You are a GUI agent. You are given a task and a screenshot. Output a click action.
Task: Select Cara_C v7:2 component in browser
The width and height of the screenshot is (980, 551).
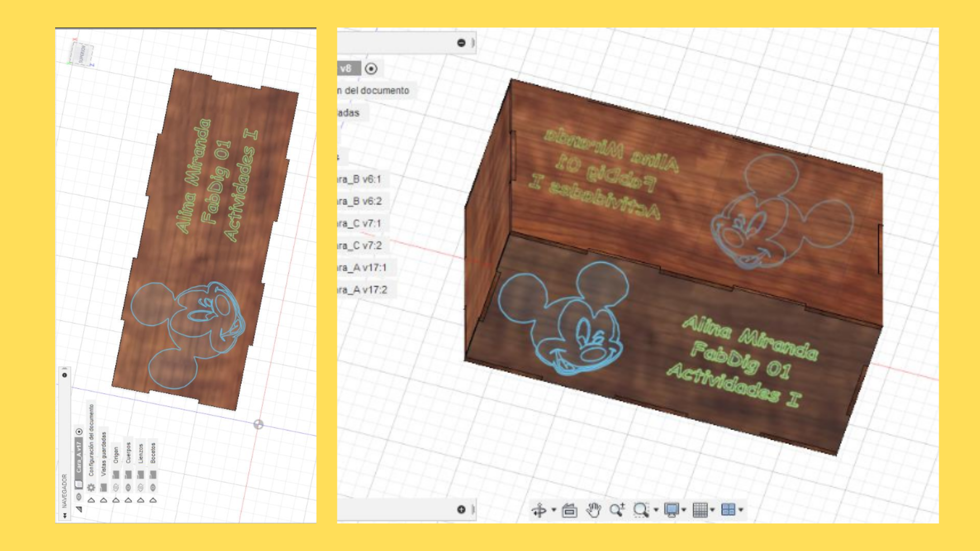[359, 245]
